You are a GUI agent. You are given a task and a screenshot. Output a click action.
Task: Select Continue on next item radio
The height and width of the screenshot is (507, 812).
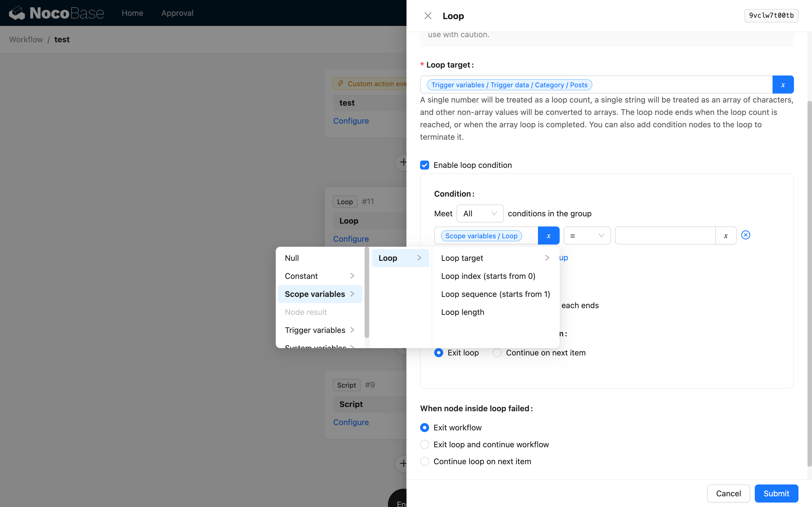(497, 353)
